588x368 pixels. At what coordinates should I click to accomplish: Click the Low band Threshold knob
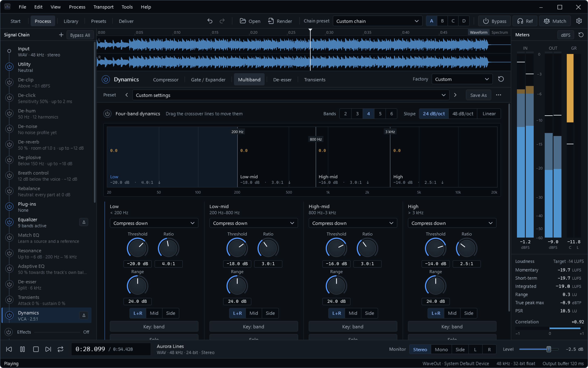pyautogui.click(x=137, y=248)
